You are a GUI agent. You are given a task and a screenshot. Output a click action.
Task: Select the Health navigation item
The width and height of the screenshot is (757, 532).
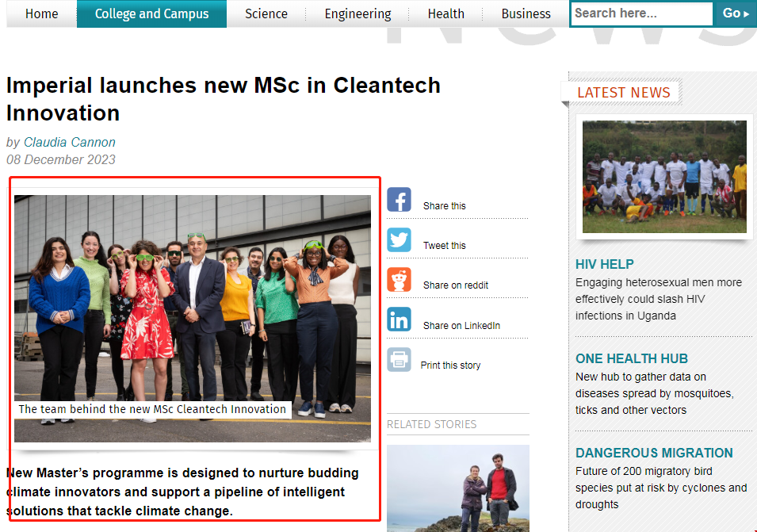click(x=445, y=13)
